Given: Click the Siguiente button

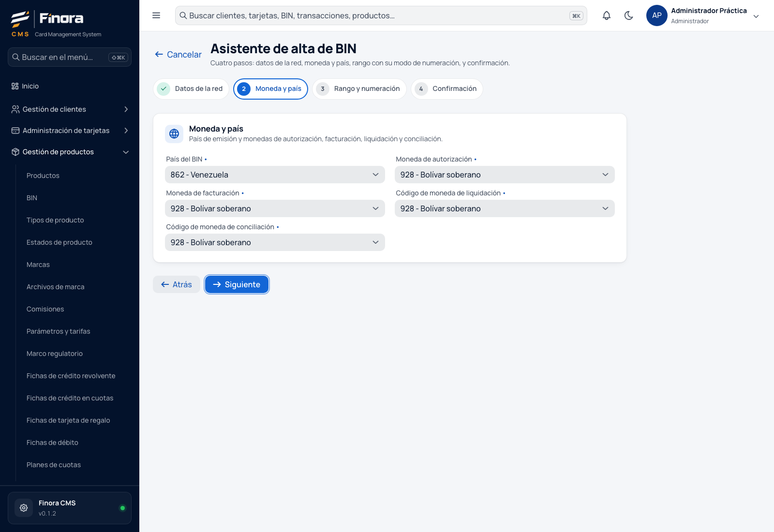Looking at the screenshot, I should point(237,284).
